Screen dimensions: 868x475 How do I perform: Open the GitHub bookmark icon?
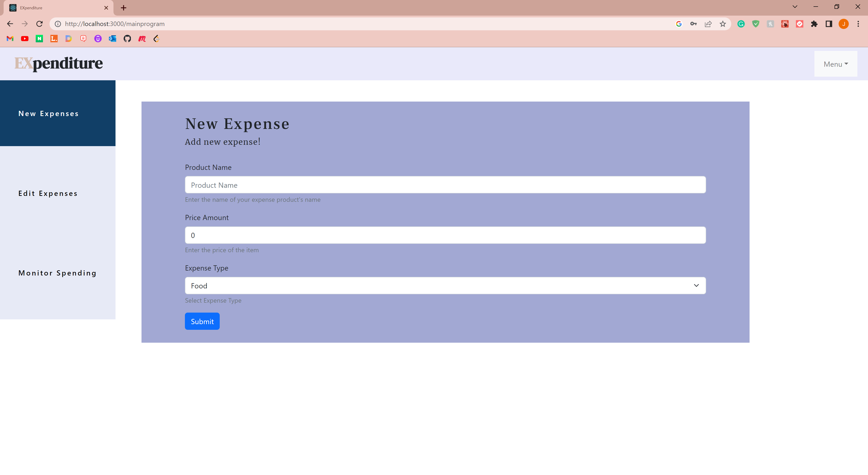127,38
